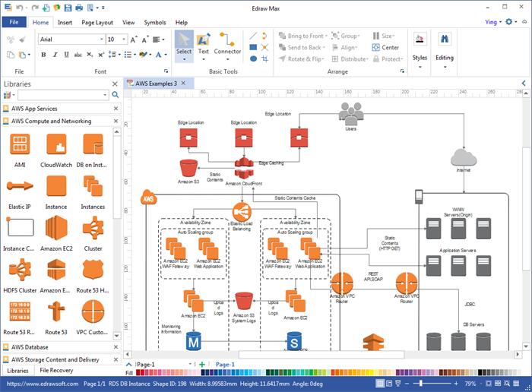Select the Instances library shape

[93, 186]
